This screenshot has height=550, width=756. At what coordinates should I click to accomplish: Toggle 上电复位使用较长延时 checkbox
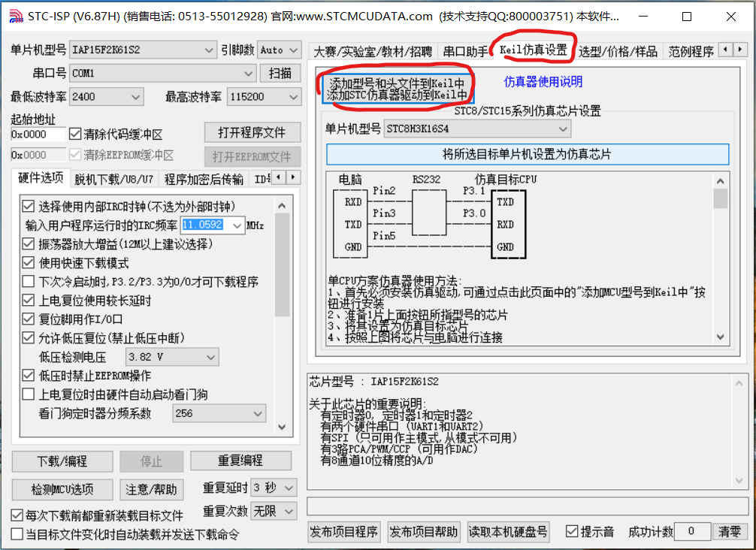(x=28, y=301)
